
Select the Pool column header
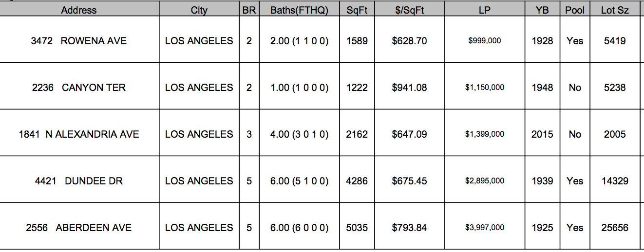[575, 10]
